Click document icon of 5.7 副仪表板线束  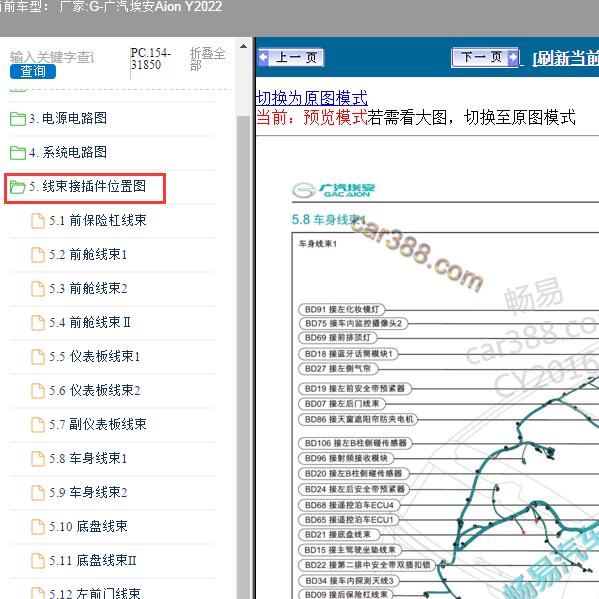38,425
